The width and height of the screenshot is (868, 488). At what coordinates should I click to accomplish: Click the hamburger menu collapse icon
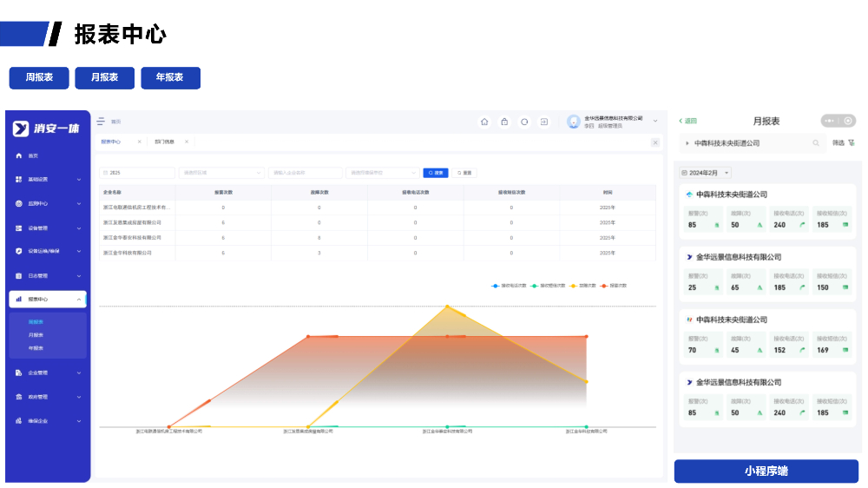point(101,122)
